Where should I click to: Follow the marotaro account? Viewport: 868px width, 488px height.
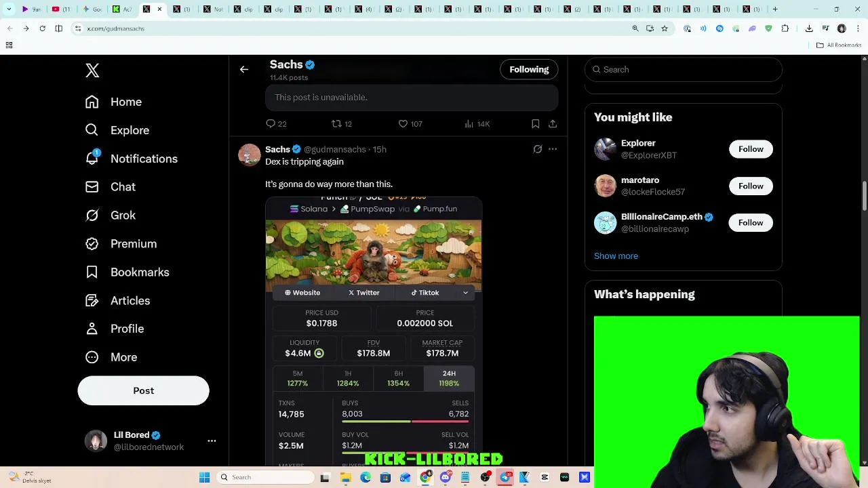point(751,186)
